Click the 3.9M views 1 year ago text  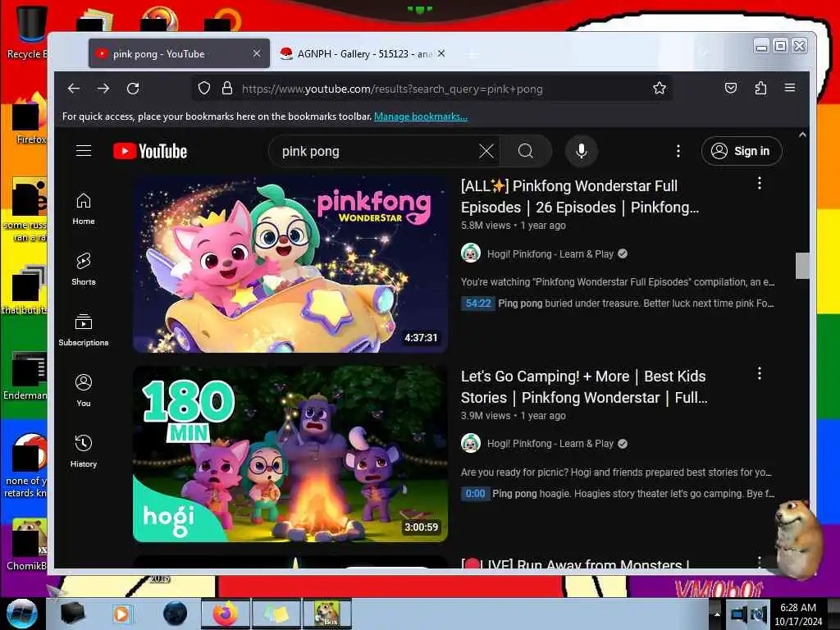tap(514, 416)
